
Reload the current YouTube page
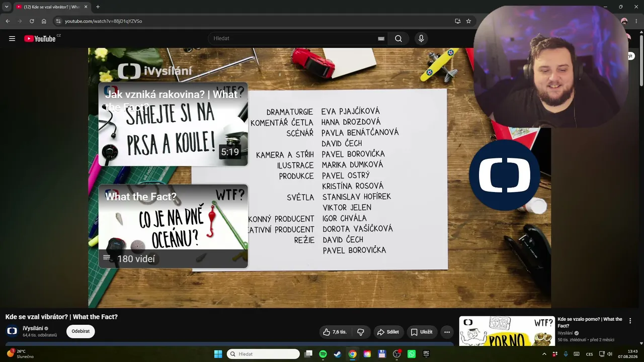[x=32, y=21]
